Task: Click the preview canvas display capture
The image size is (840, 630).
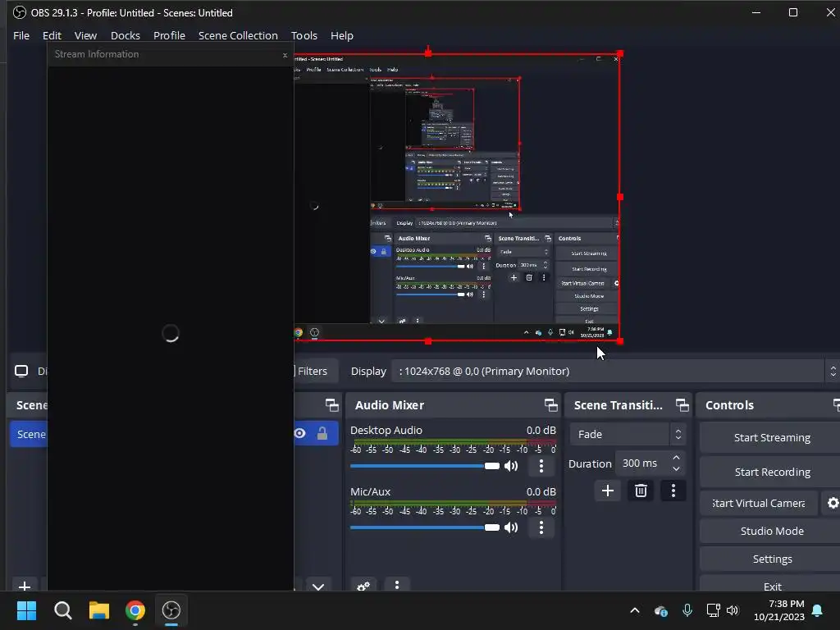Action: (457, 197)
